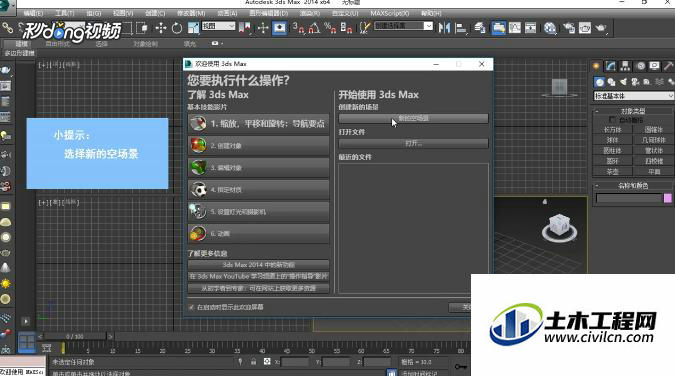Open the 工具(T) menu
The height and width of the screenshot is (376, 675).
point(65,13)
